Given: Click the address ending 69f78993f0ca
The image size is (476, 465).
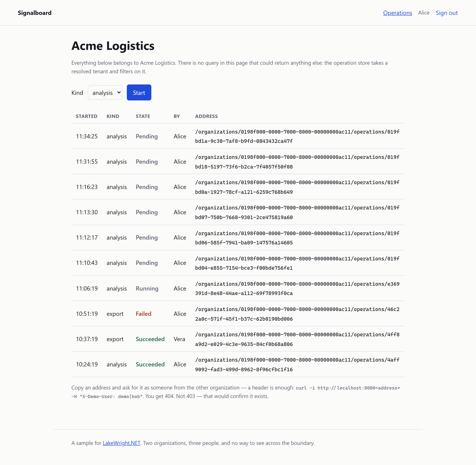Looking at the screenshot, I should pos(297,288).
